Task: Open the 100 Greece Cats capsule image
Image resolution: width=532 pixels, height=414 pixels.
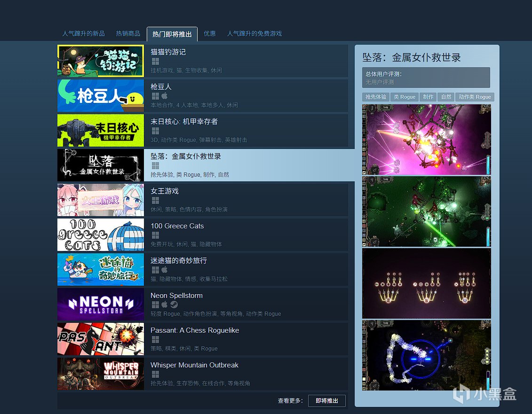Action: [x=101, y=234]
